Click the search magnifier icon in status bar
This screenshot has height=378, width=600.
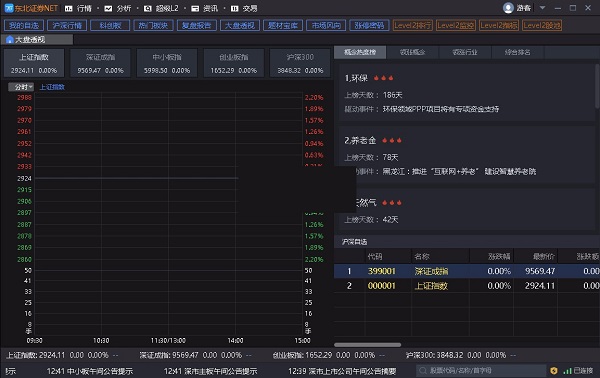click(423, 370)
